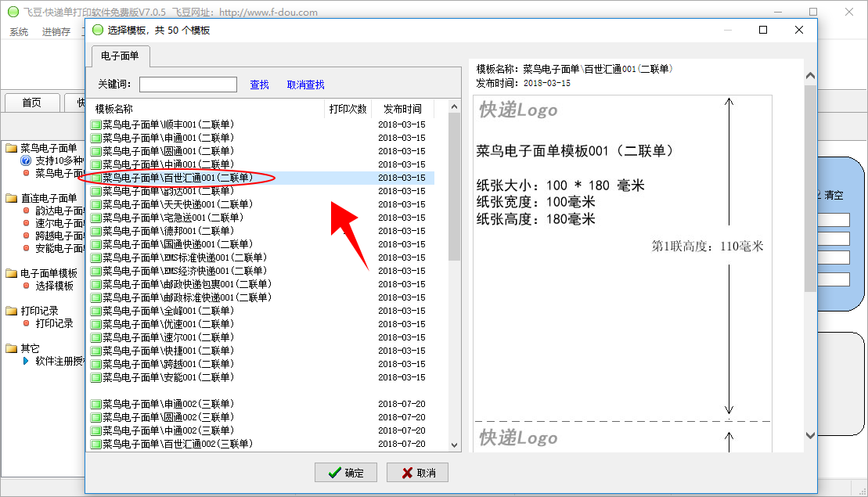The image size is (868, 497).
Task: Click the template icon beside 圆通001(二联单)
Action: 95,152
